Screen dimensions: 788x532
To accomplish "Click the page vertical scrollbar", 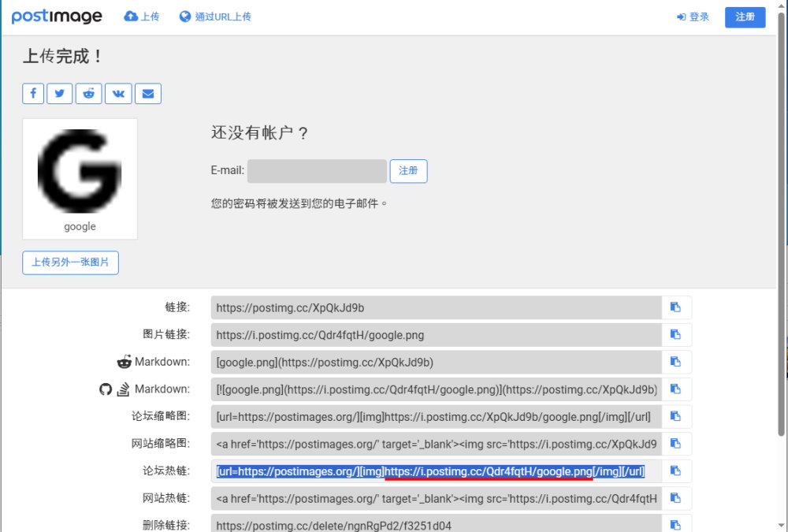I will coord(782,226).
